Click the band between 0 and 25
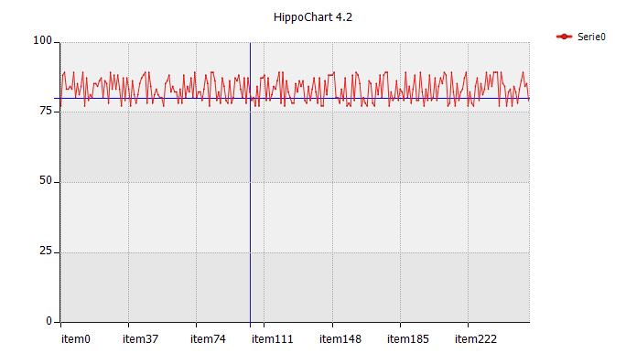The width and height of the screenshot is (626, 364). click(x=295, y=287)
